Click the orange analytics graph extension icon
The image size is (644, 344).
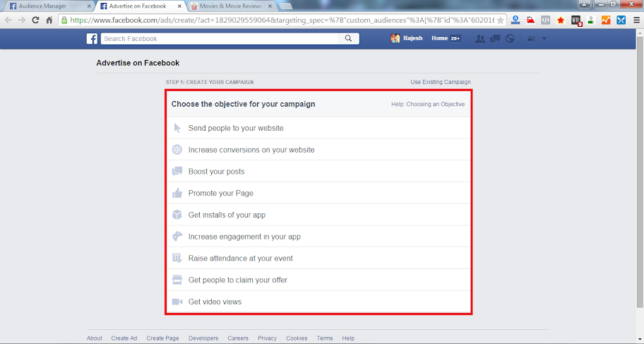click(606, 20)
